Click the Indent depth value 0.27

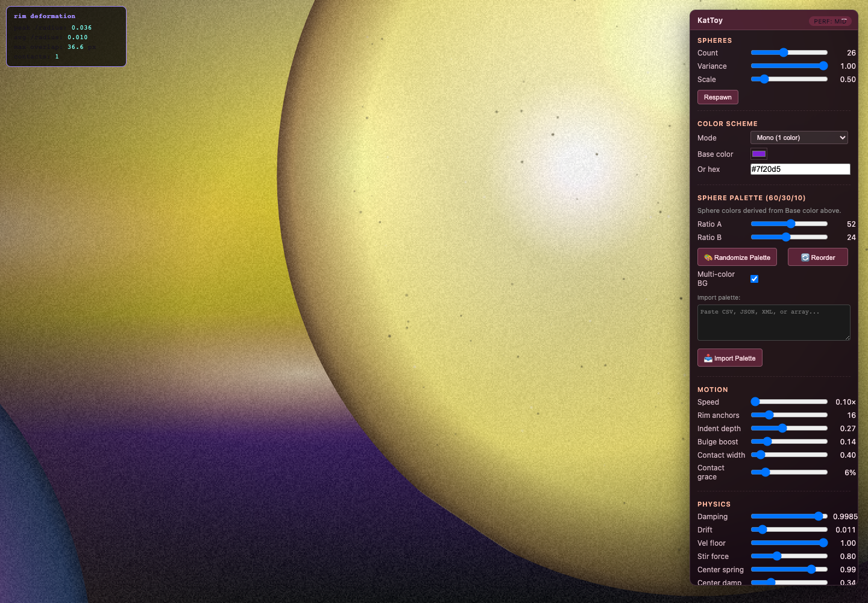click(848, 429)
